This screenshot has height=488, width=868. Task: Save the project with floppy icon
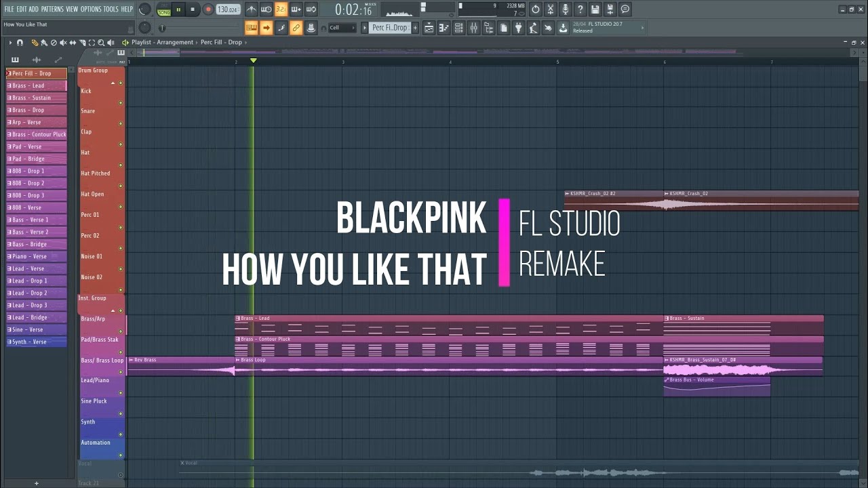(595, 9)
